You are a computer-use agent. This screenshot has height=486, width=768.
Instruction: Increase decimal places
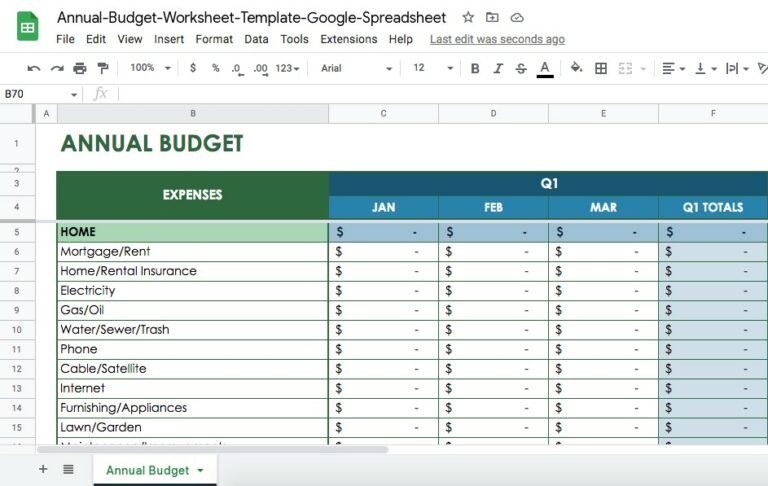point(261,69)
